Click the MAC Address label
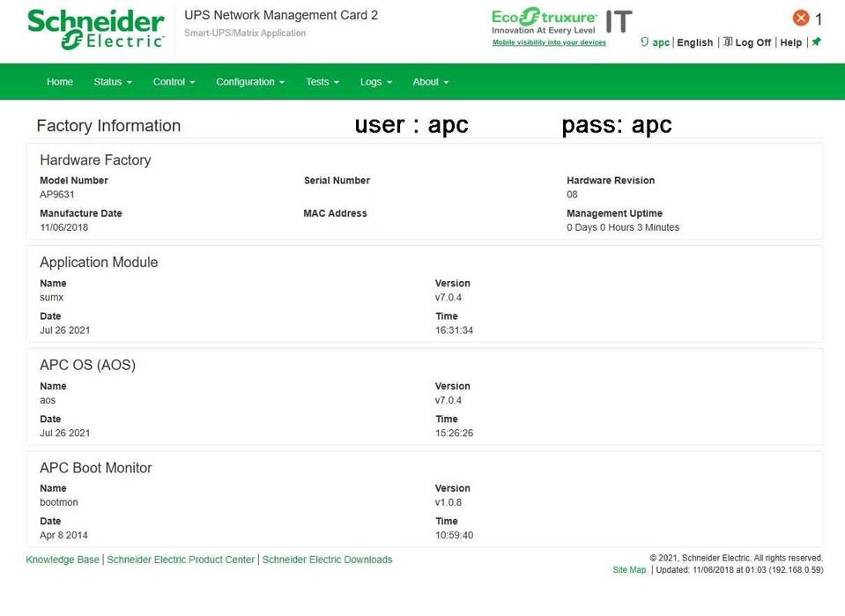 [335, 213]
